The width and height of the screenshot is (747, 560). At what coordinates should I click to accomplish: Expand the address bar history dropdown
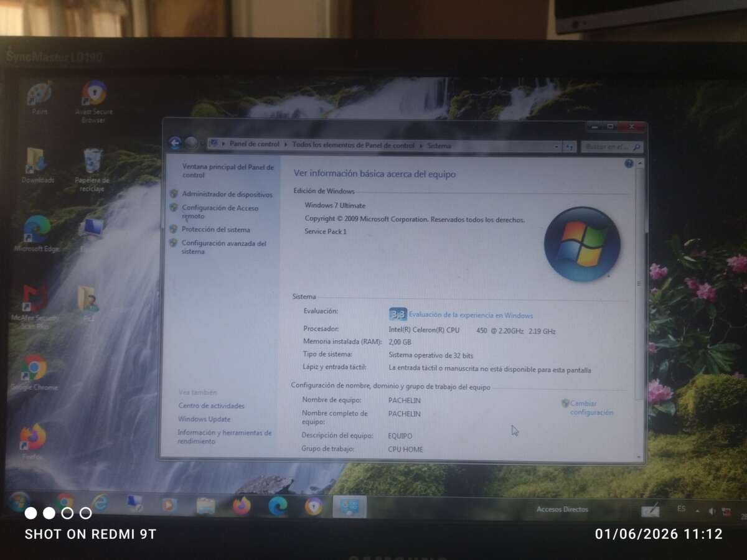[x=557, y=147]
